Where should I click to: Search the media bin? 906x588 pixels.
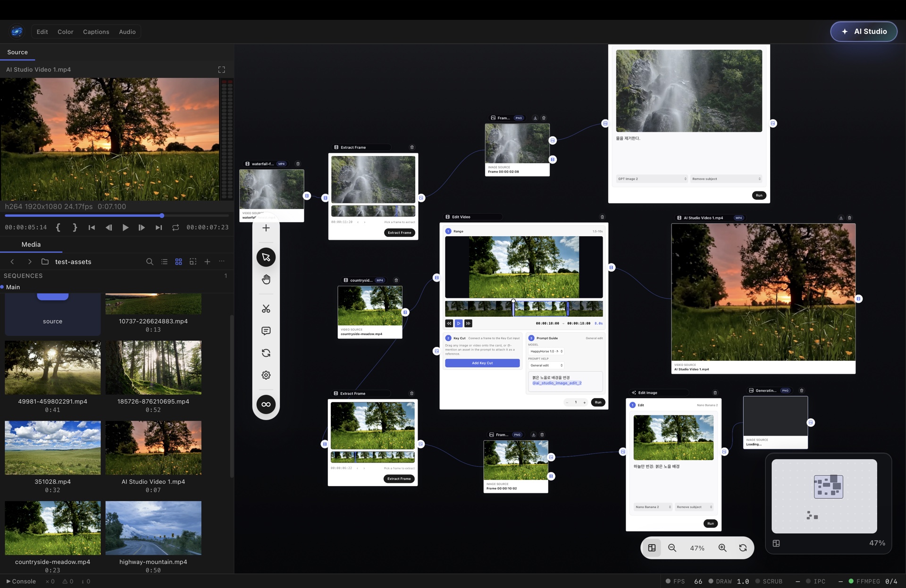[150, 262]
